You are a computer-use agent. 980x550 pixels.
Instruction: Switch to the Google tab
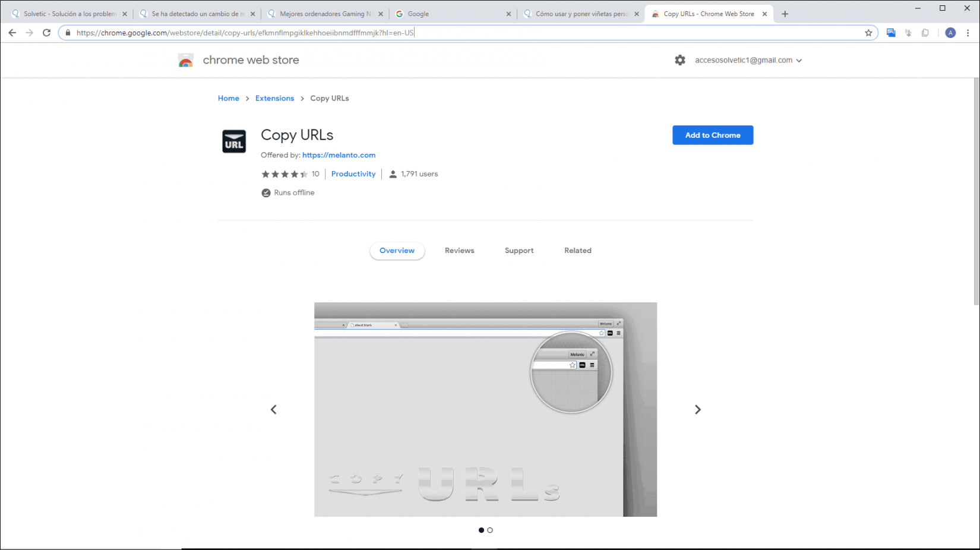tap(453, 14)
